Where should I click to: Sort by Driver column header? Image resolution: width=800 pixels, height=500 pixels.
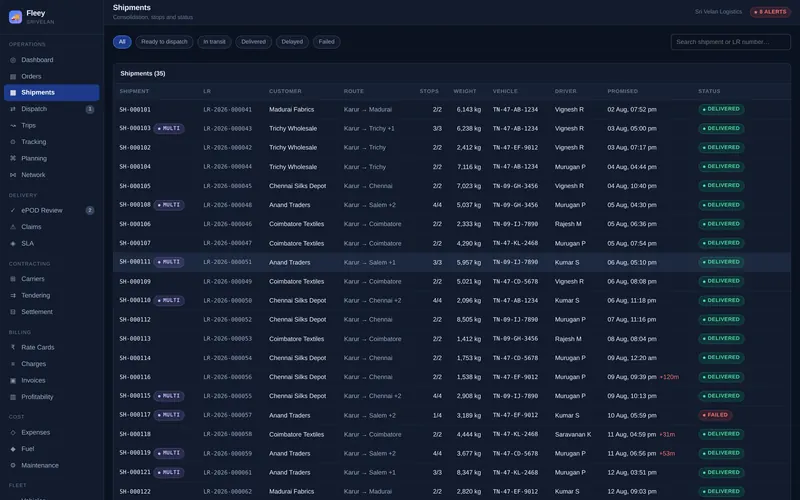point(566,91)
